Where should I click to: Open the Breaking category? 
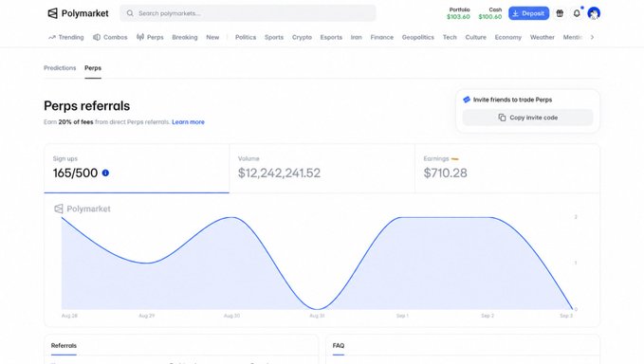(x=185, y=37)
